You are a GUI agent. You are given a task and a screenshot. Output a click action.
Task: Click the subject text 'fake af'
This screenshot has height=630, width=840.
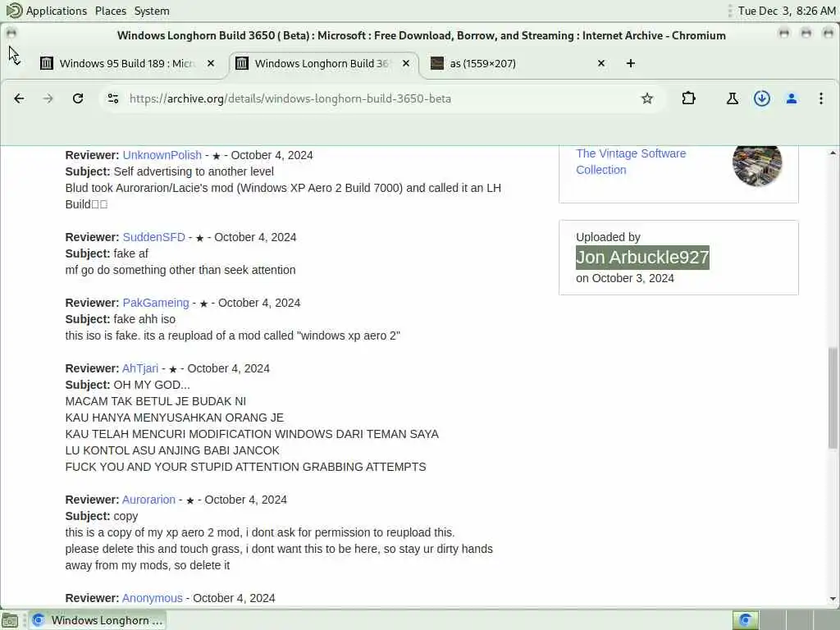click(130, 254)
